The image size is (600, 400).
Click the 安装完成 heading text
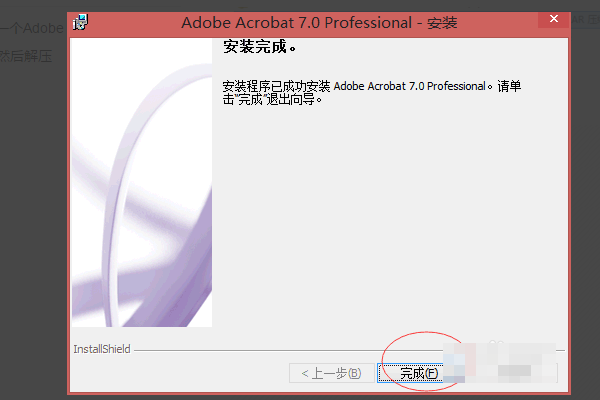tap(259, 47)
